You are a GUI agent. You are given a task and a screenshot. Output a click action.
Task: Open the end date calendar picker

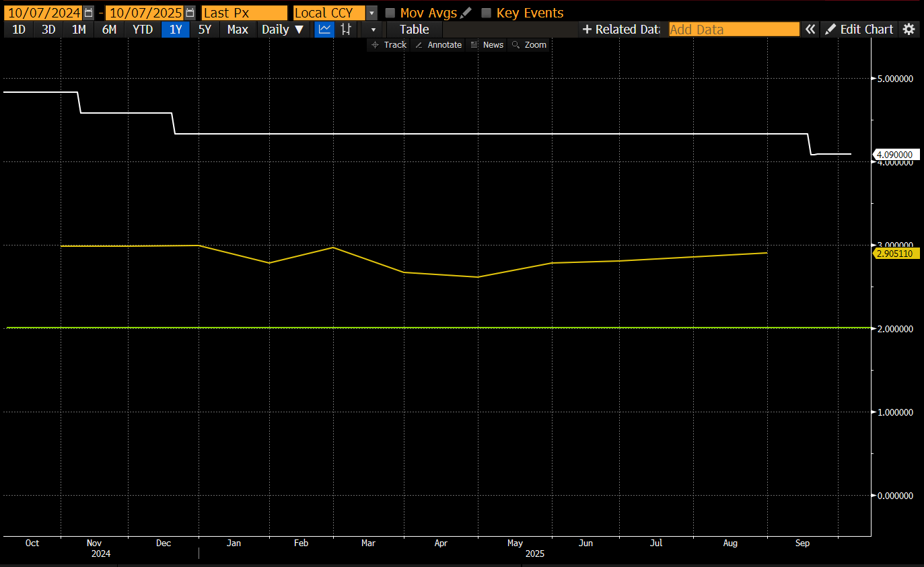pyautogui.click(x=190, y=13)
